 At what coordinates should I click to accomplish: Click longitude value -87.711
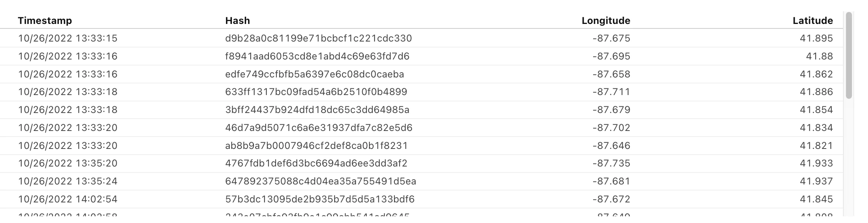tap(611, 92)
